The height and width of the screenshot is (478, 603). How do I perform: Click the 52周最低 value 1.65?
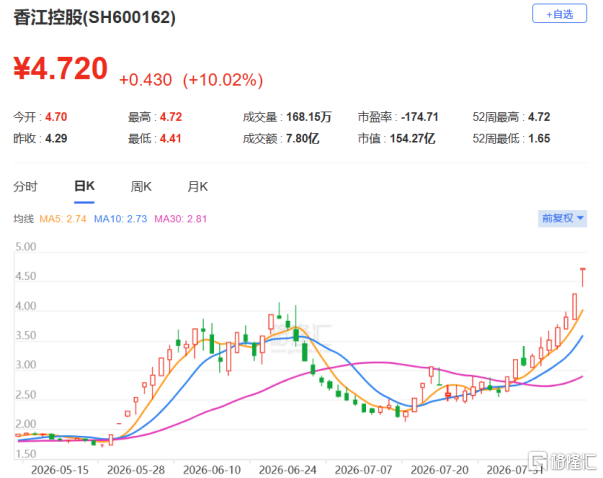pos(539,138)
